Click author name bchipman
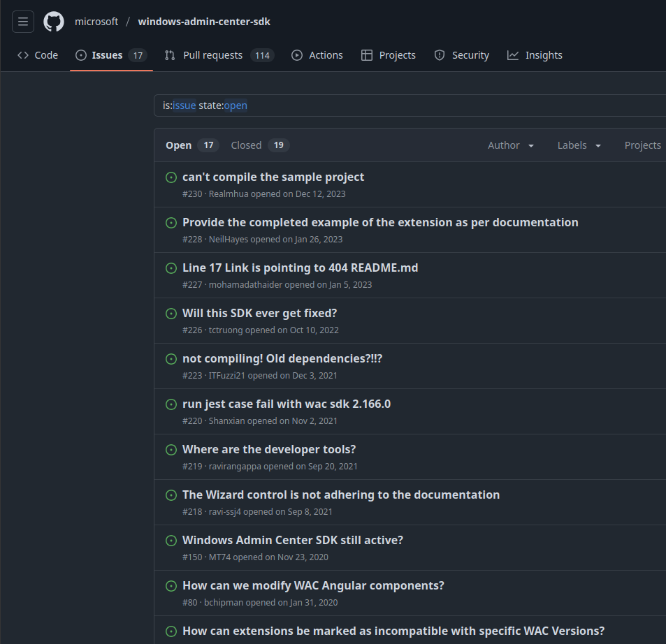Screen dimensions: 666x644 (224, 603)
